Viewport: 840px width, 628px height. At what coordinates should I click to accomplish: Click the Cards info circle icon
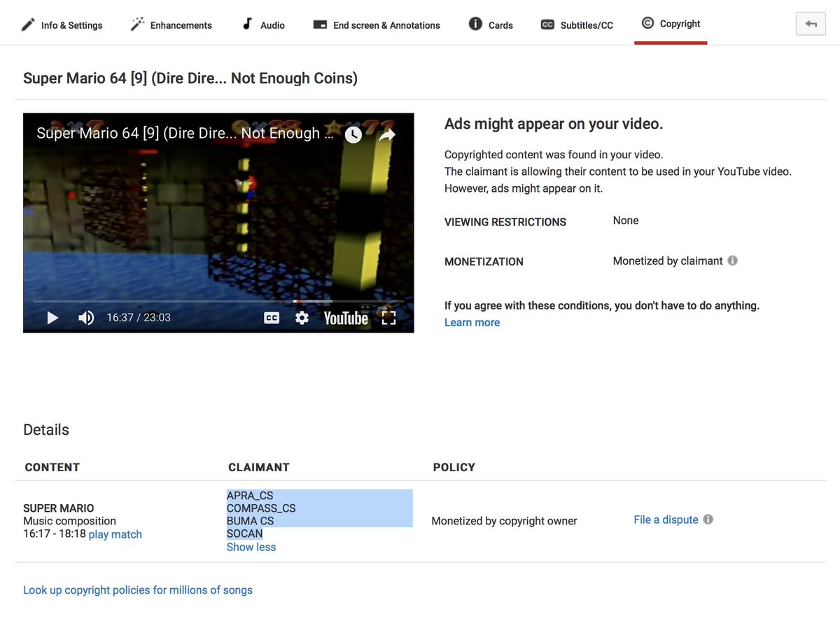(475, 24)
